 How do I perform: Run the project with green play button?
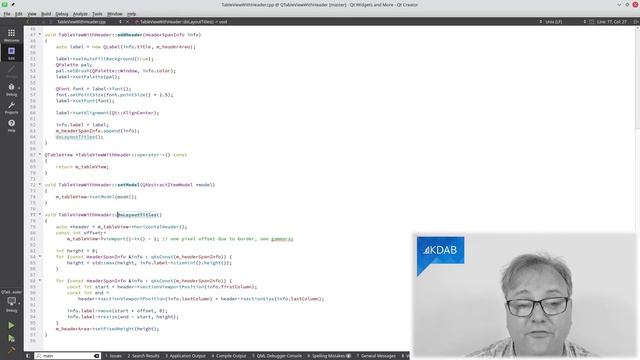point(11,325)
